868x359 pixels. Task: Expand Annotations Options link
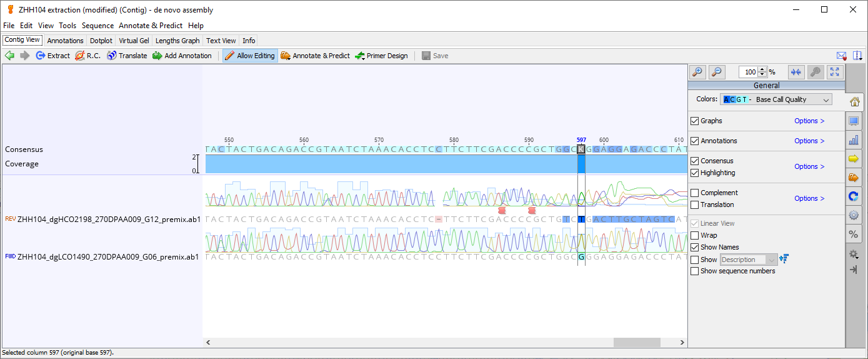[x=809, y=141]
